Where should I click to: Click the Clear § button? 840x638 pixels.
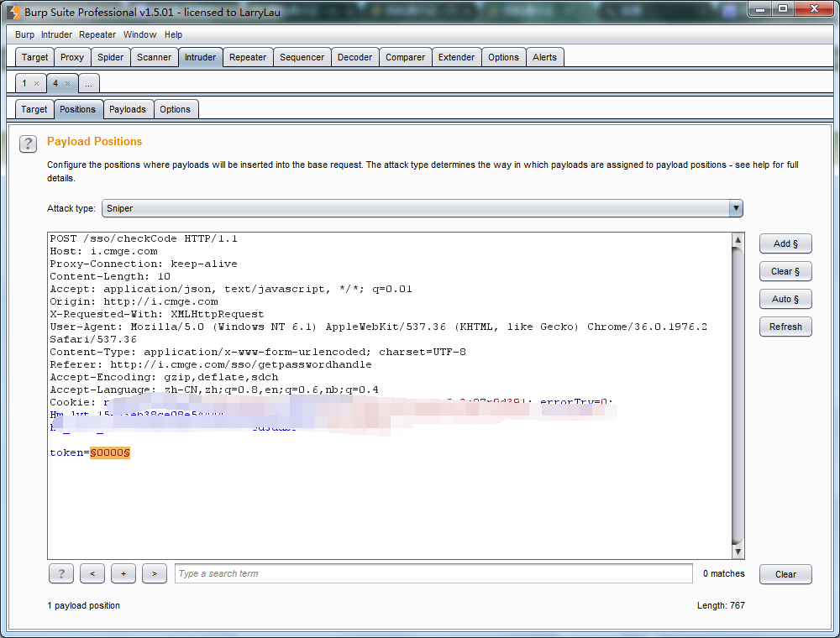[x=785, y=271]
